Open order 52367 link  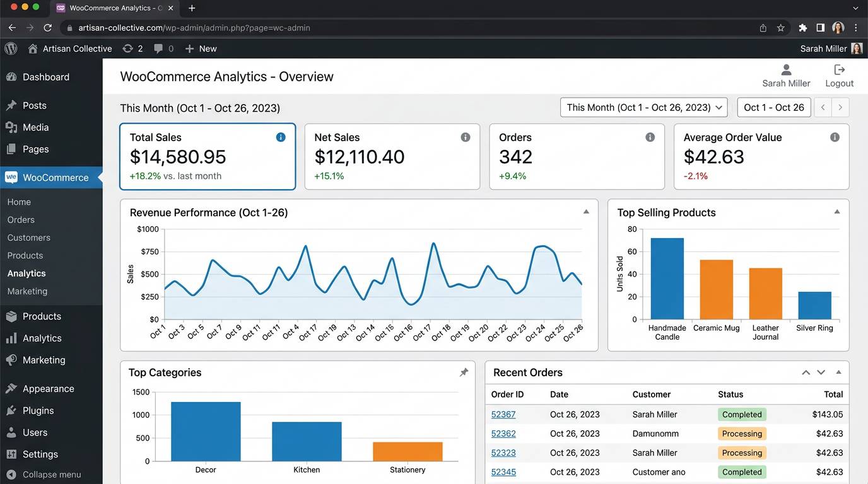click(503, 415)
